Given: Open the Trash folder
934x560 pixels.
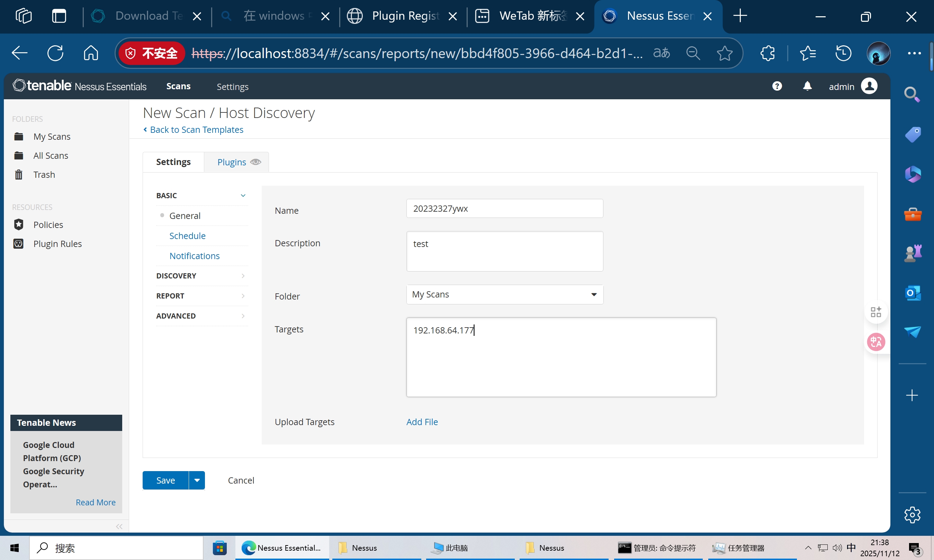Looking at the screenshot, I should 44,175.
